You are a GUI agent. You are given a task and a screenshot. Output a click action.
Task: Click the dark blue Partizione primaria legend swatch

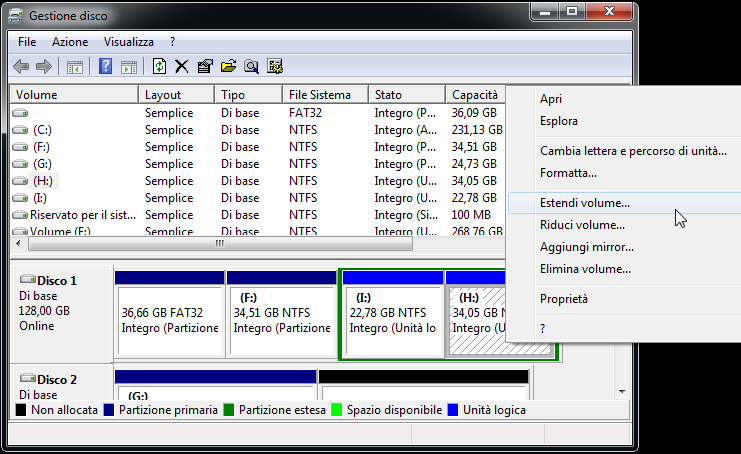[109, 410]
